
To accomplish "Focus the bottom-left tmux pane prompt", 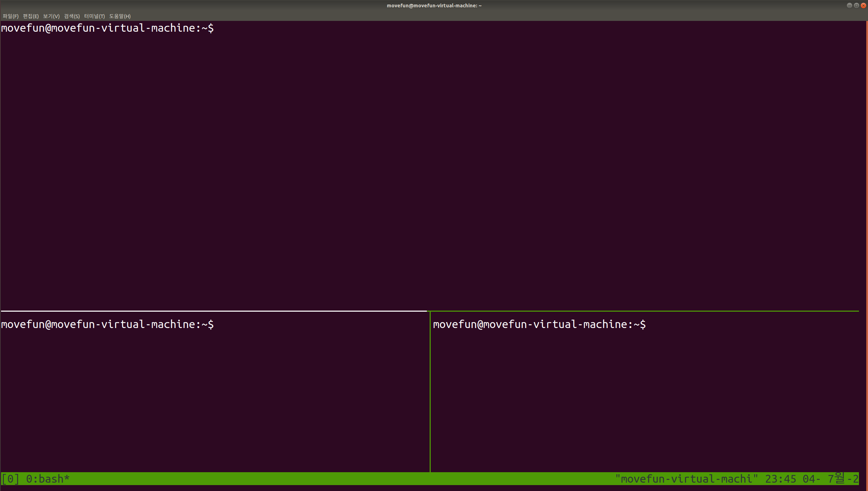I will click(x=107, y=325).
